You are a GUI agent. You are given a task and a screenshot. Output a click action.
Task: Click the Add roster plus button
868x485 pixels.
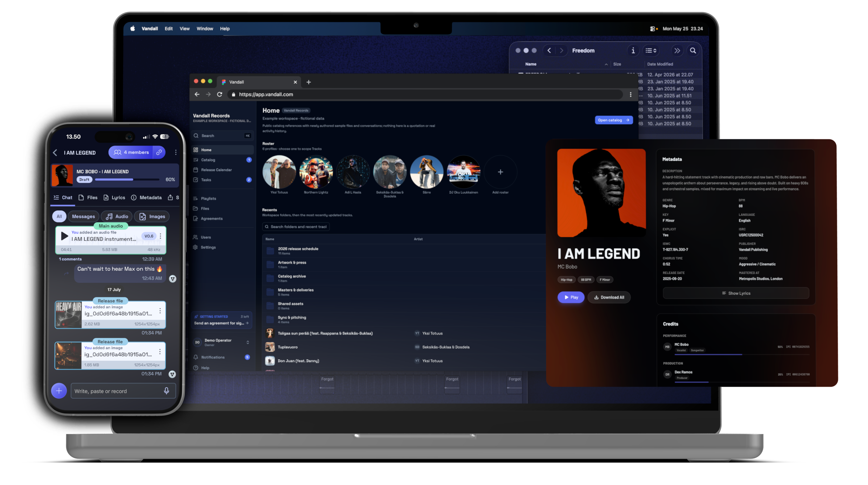[500, 172]
